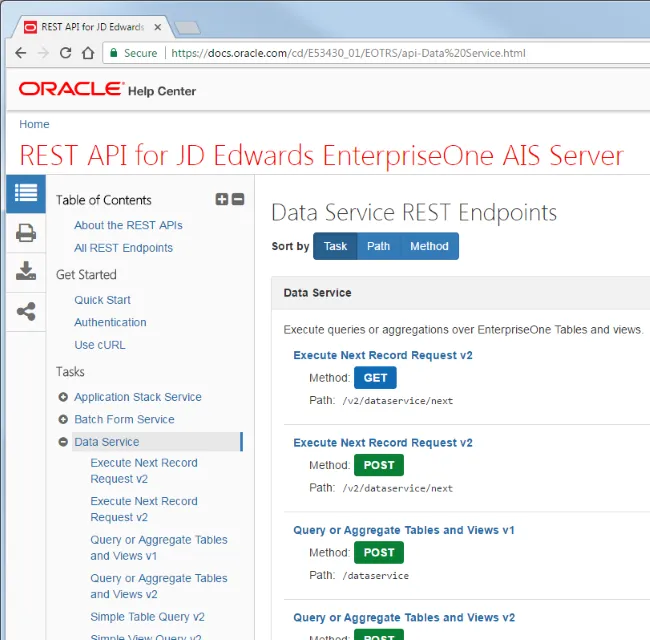Open All REST Endpoints link
The width and height of the screenshot is (650, 640).
point(123,248)
